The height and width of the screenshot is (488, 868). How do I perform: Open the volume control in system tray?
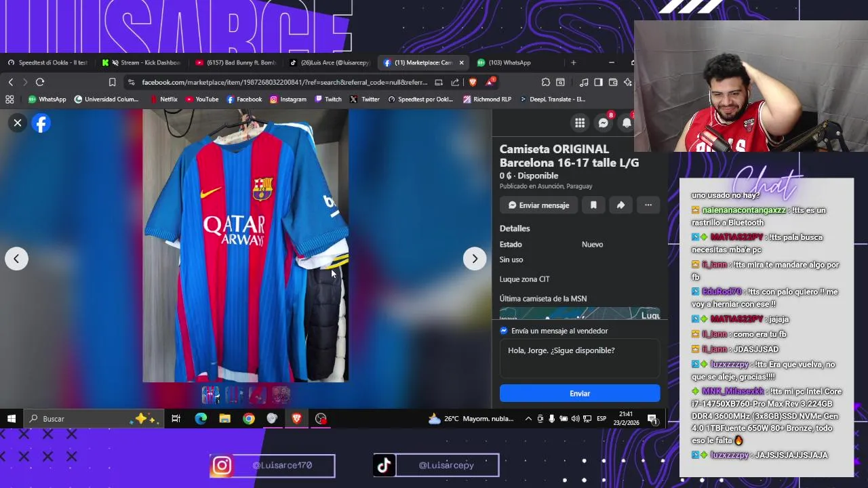(575, 419)
